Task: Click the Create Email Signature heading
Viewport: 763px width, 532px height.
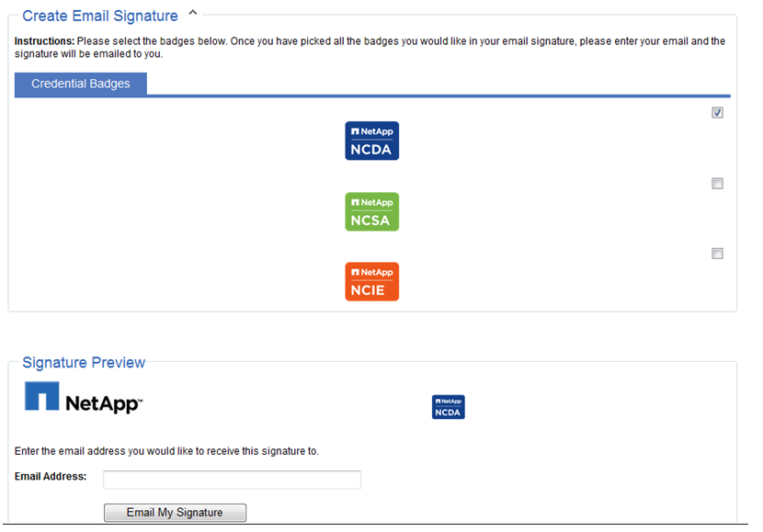Action: click(x=100, y=16)
